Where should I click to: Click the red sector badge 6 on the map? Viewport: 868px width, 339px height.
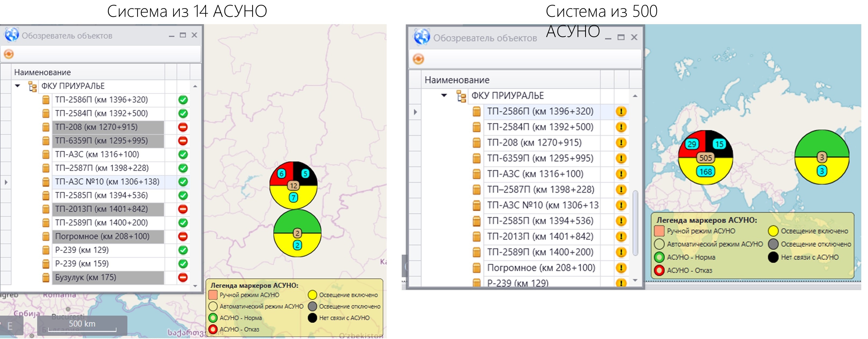coord(281,174)
